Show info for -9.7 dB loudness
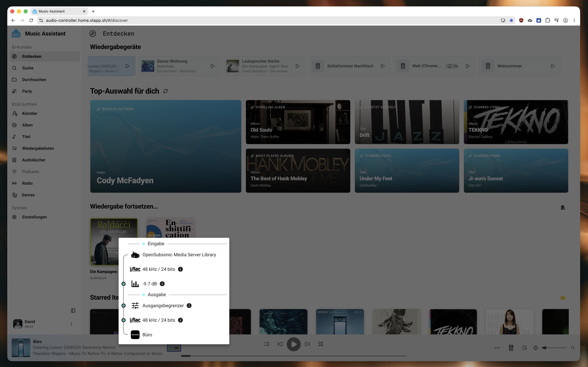The image size is (588, 367). tap(162, 284)
